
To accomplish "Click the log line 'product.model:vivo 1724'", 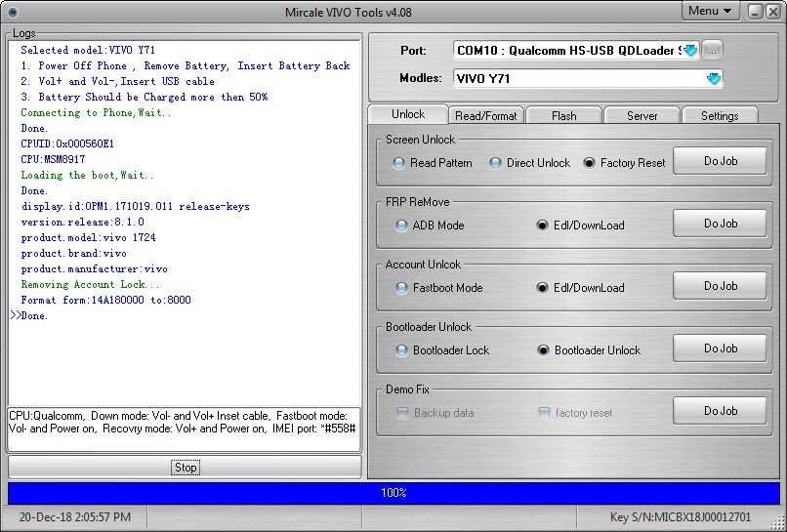I will click(x=88, y=237).
